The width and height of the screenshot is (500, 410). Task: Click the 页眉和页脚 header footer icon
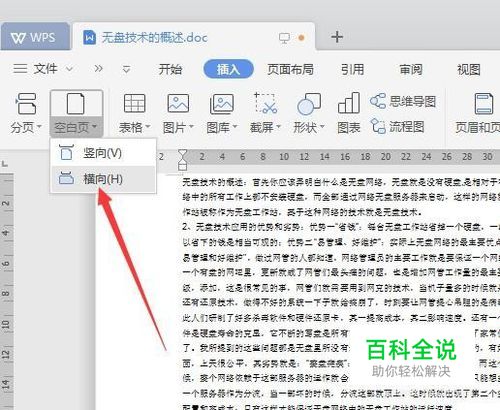(x=484, y=104)
